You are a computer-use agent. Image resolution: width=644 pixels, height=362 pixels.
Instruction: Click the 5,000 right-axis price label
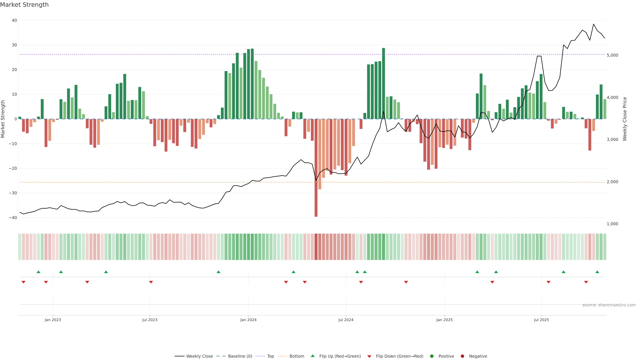tap(612, 55)
